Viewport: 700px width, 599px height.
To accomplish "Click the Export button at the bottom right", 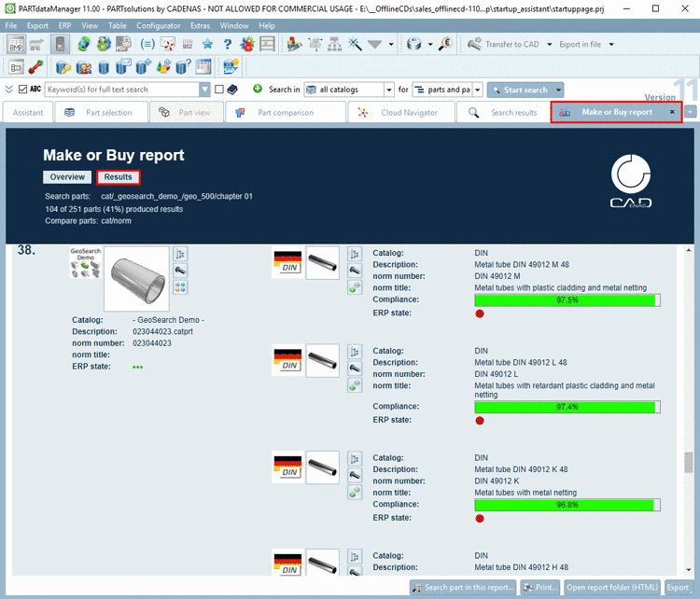I will (x=678, y=588).
